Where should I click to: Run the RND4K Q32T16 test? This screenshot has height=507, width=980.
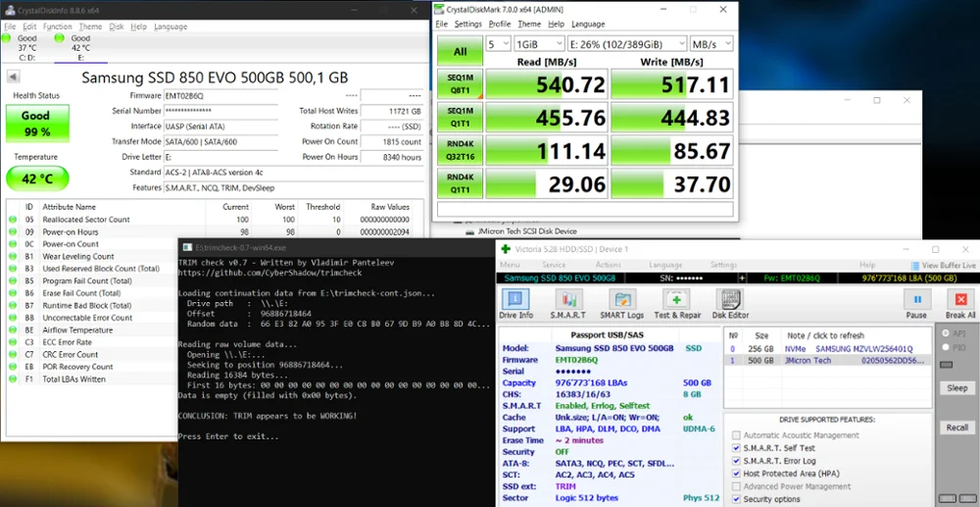pyautogui.click(x=460, y=151)
